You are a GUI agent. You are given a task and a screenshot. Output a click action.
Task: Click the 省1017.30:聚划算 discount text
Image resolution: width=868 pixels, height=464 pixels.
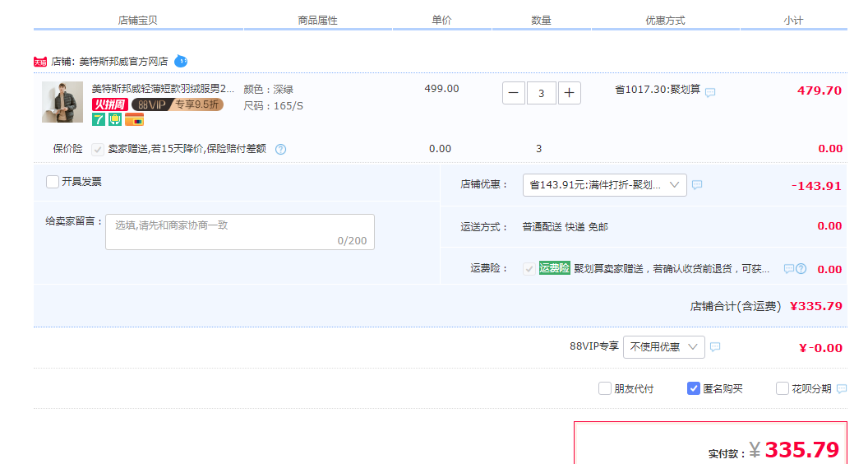658,90
